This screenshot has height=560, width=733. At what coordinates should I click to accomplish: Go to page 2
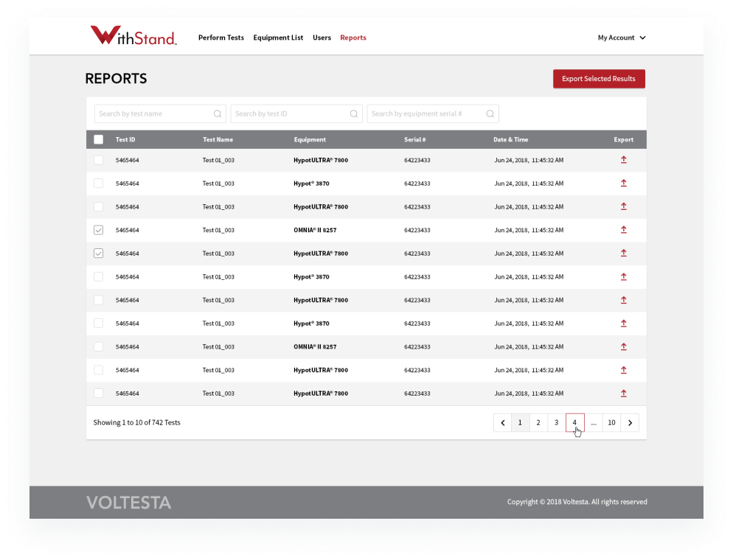[x=538, y=423]
